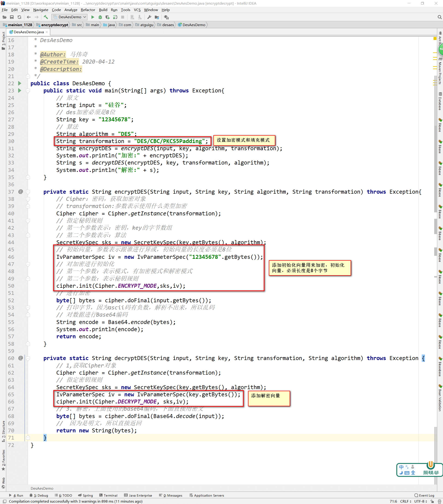Open the DesAesDemo run configuration dropdown

coord(70,17)
